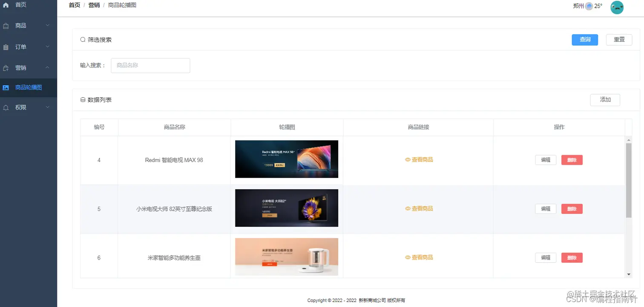Click the cell text 小米电视大师 82英寸至尊纪念版
Image resolution: width=644 pixels, height=307 pixels.
174,209
